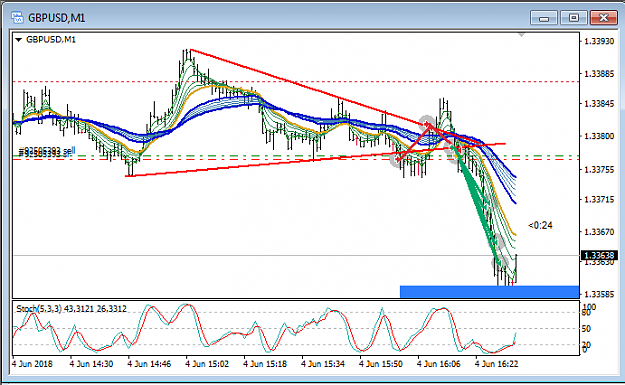The height and width of the screenshot is (385, 625).
Task: Click the 1.33845 price scale label
Action: click(599, 104)
